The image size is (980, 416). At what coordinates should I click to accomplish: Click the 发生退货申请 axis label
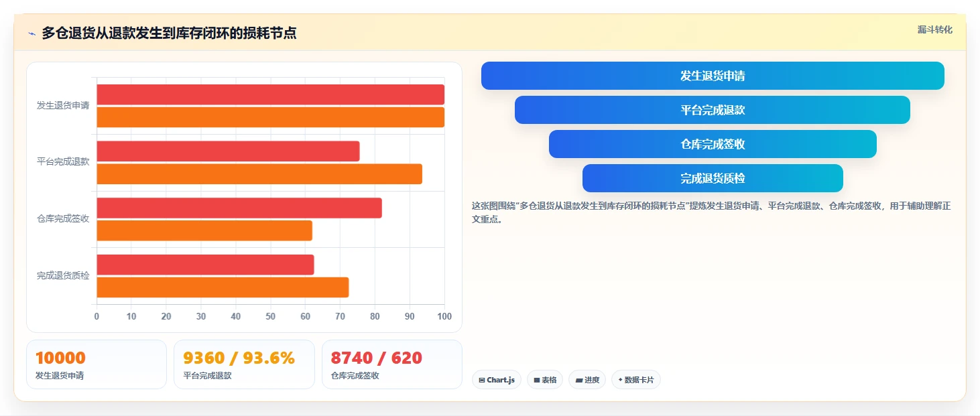point(63,106)
